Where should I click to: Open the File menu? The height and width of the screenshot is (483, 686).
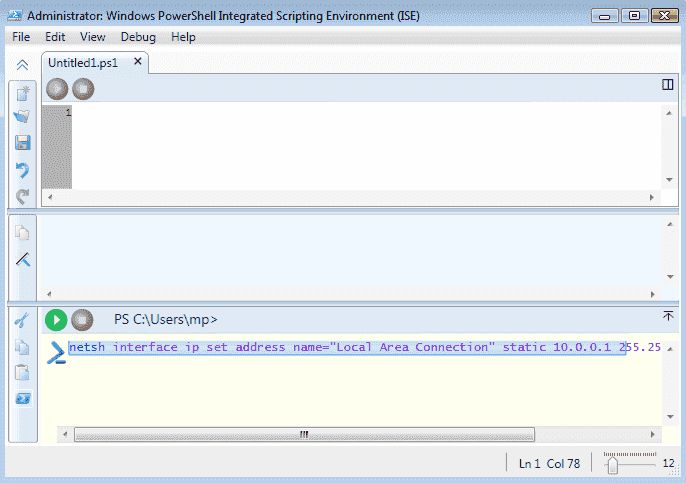point(21,37)
